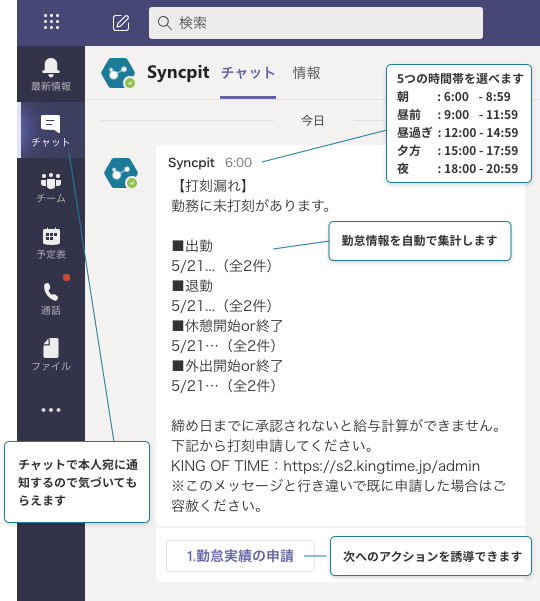540x601 pixels.
Task: Click Syncpit avatar beside the message
Action: point(121,173)
